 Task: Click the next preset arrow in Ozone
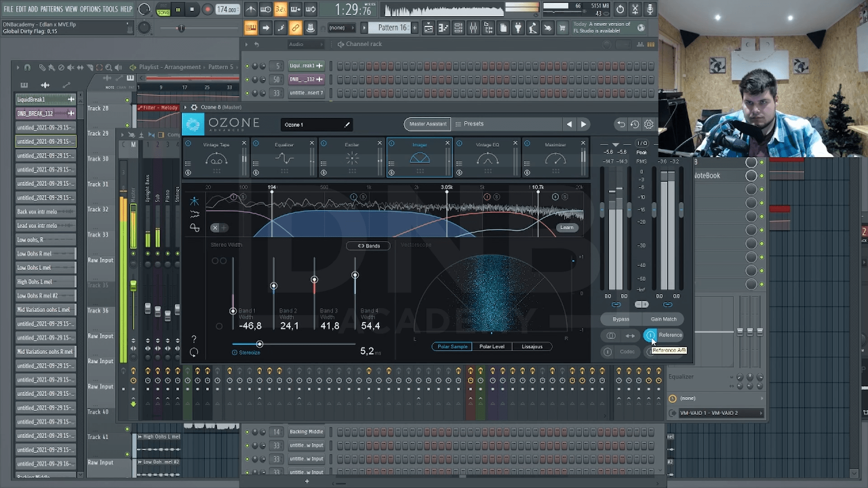tap(584, 124)
